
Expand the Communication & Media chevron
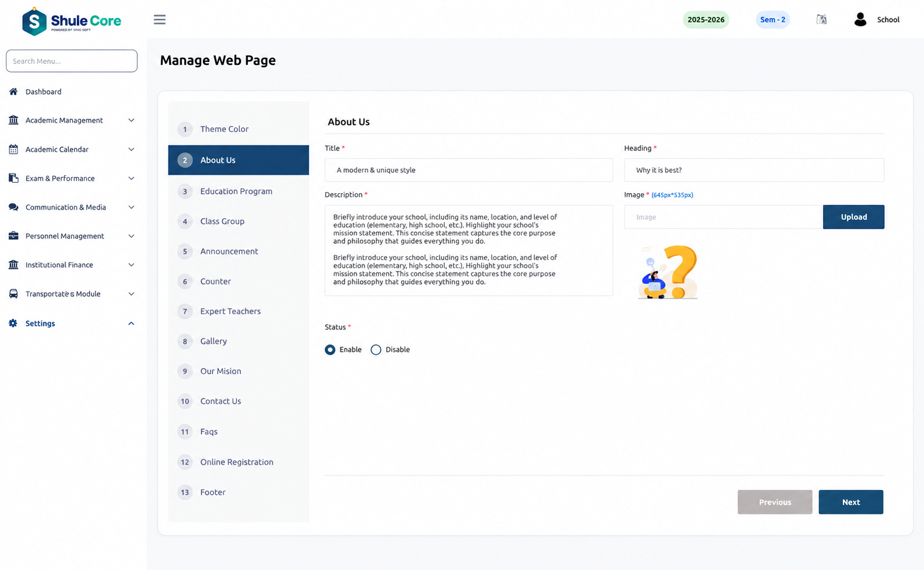[131, 207]
